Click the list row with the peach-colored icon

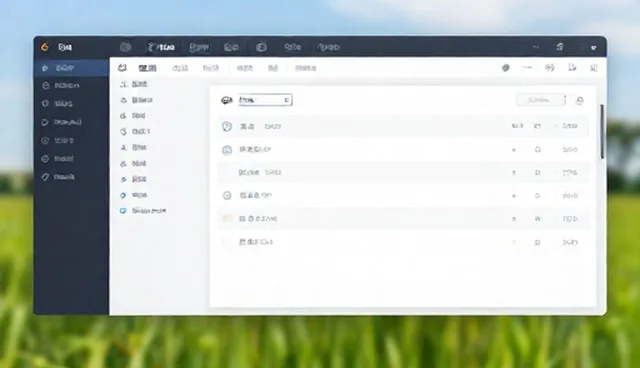click(x=403, y=219)
